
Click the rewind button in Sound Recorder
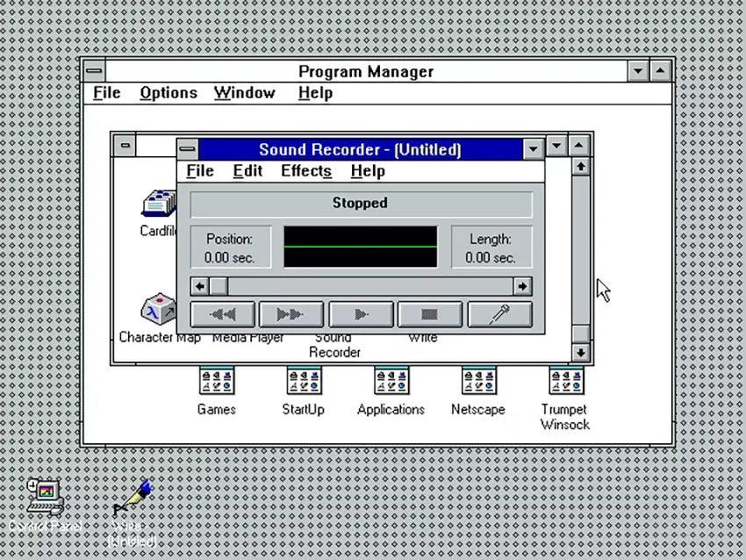tap(223, 314)
